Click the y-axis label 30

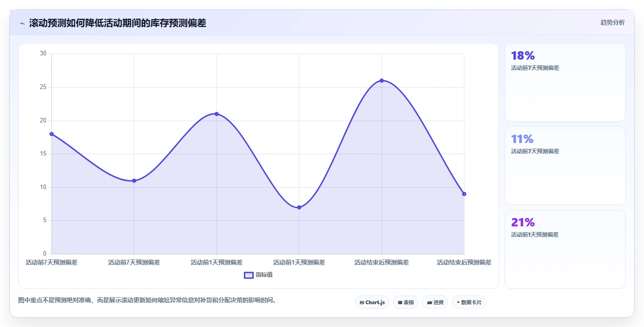pos(43,54)
